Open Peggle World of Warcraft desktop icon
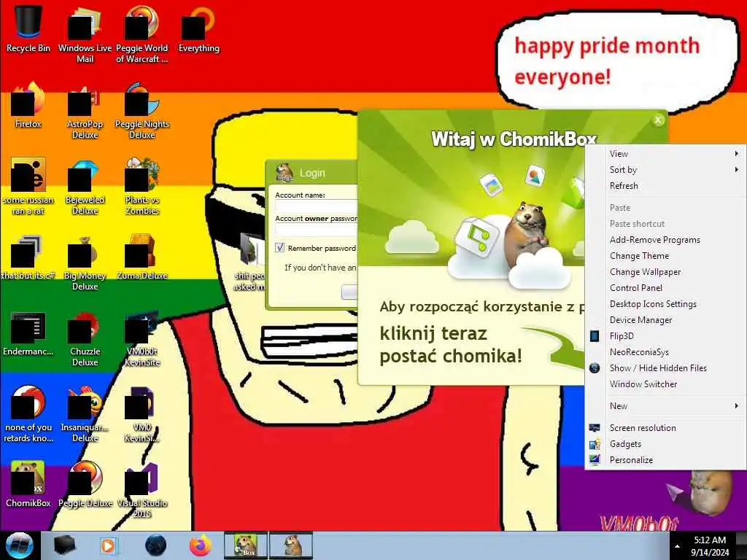Viewport: 747px width, 560px height. tap(142, 34)
